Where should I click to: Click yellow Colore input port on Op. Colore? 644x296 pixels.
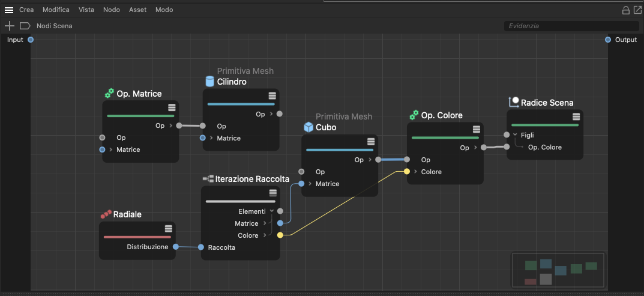[x=406, y=172]
